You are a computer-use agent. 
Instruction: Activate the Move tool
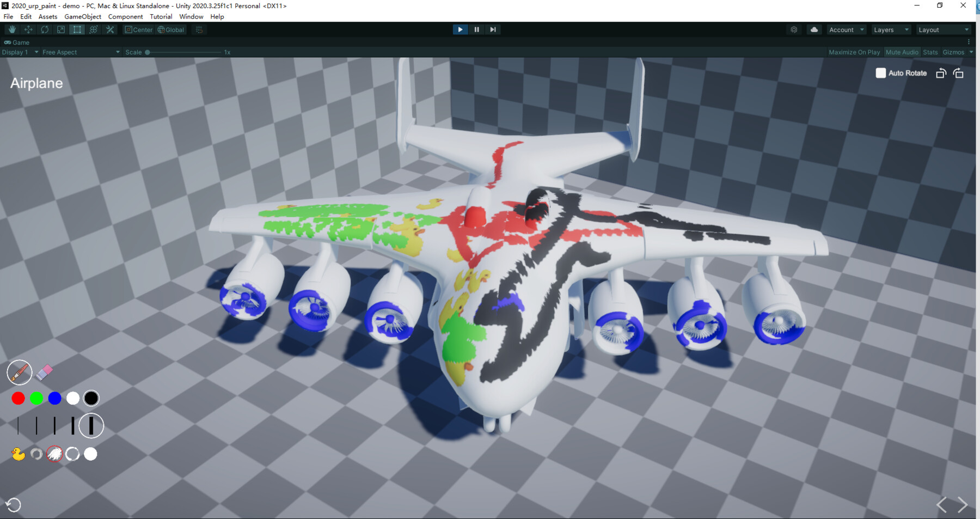[28, 29]
